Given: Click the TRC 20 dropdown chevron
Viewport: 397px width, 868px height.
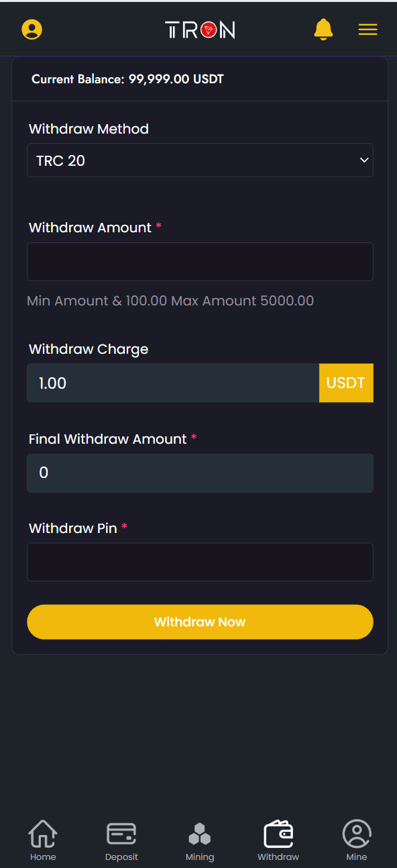Looking at the screenshot, I should [x=364, y=160].
